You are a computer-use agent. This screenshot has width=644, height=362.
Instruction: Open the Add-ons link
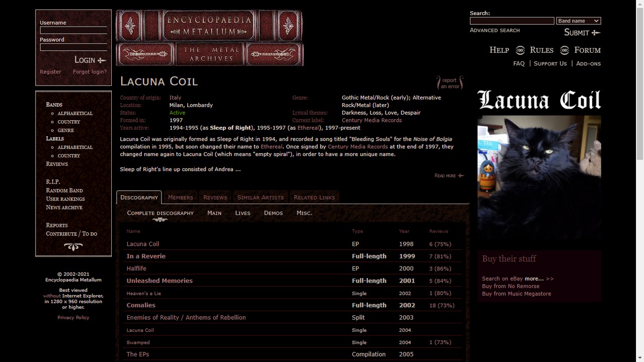tap(588, 64)
